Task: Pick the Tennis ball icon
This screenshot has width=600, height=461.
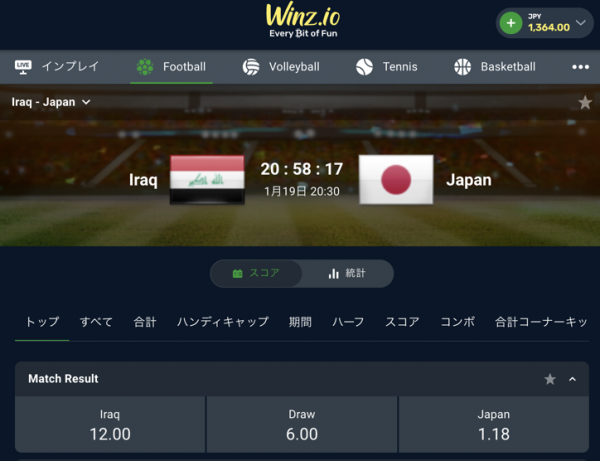Action: [x=364, y=67]
